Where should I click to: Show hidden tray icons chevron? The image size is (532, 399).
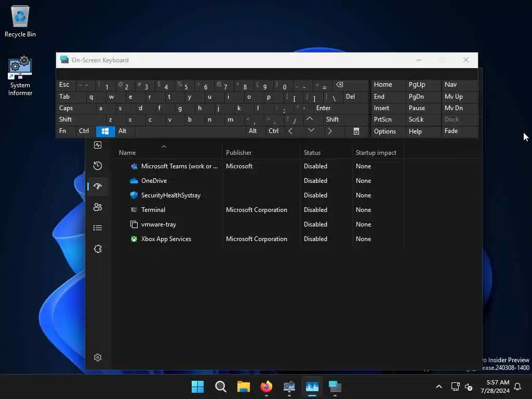pyautogui.click(x=438, y=387)
